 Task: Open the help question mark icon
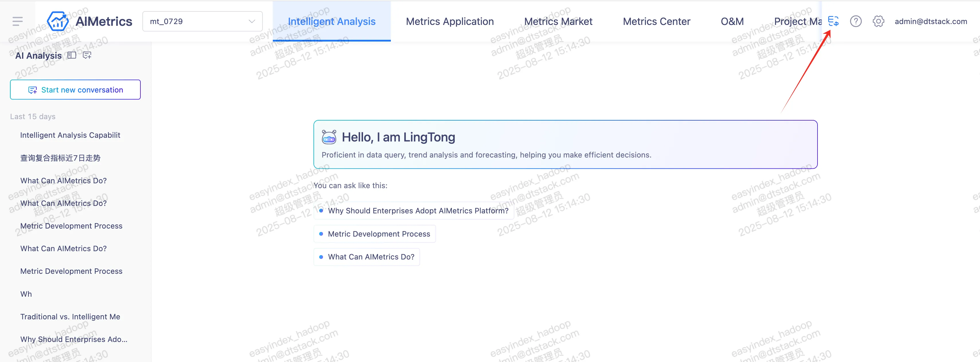click(856, 21)
